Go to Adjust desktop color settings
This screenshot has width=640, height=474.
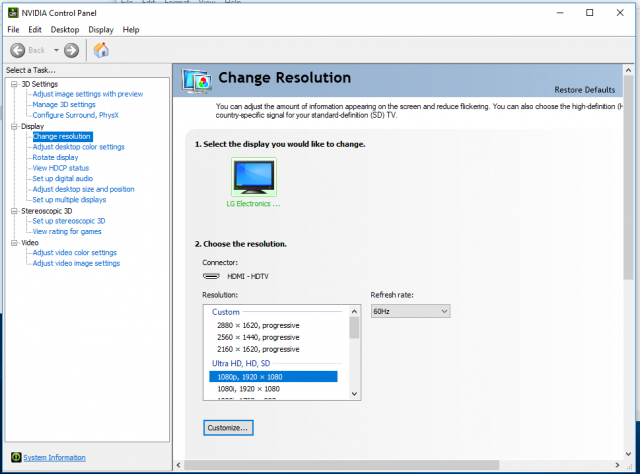78,147
